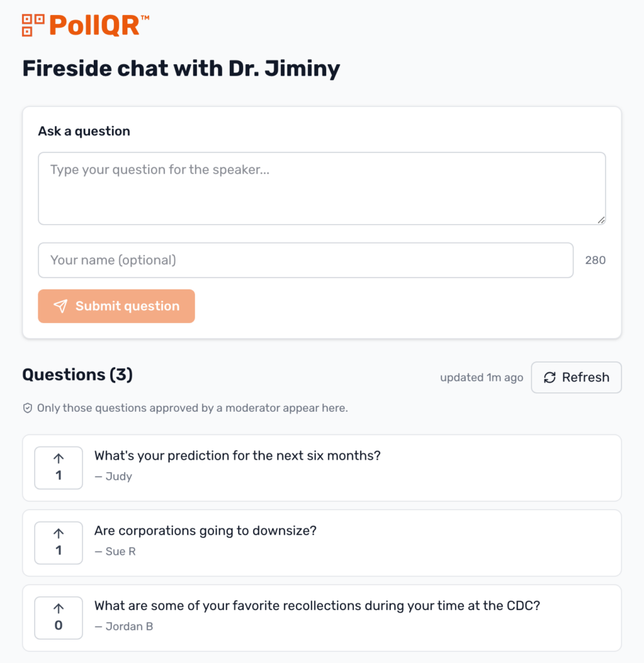This screenshot has height=663, width=644.
Task: Click the 'updated 1m ago' timestamp
Action: tap(481, 377)
